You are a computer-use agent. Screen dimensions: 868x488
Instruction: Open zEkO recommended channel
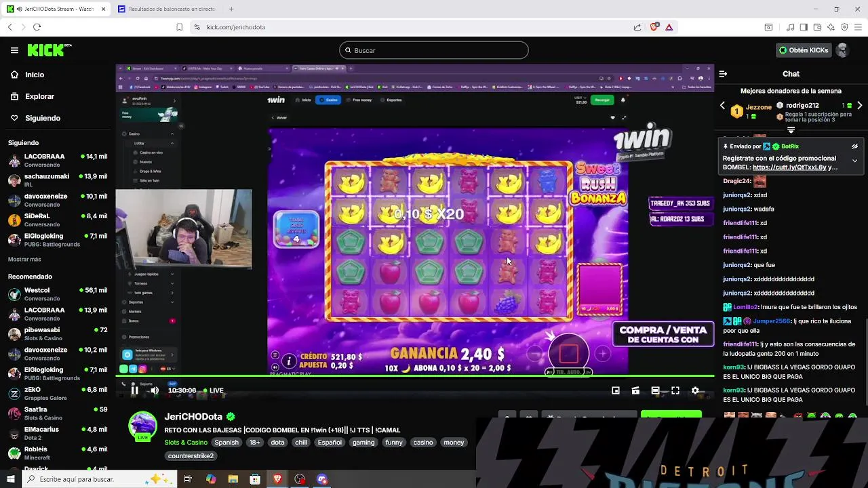click(58, 393)
